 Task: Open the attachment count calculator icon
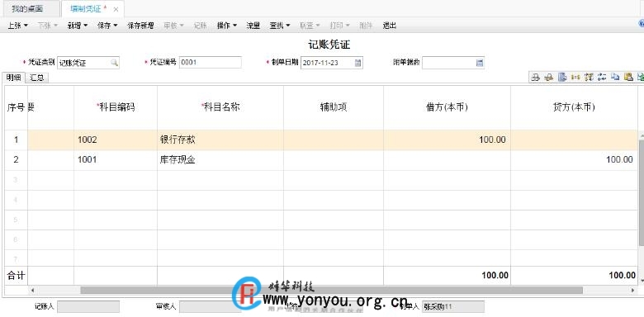click(480, 63)
